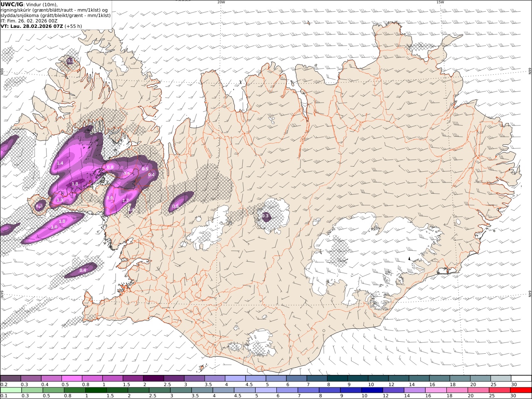Click the 'IT: Fim. 26. 02. 2026 00Z' line
This screenshot has width=532, height=399.
pyautogui.click(x=29, y=21)
